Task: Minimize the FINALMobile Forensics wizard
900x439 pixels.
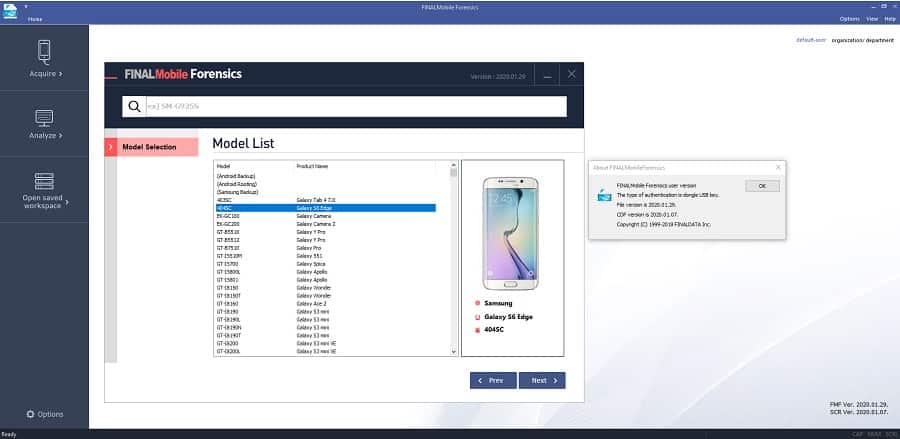Action: tap(548, 74)
